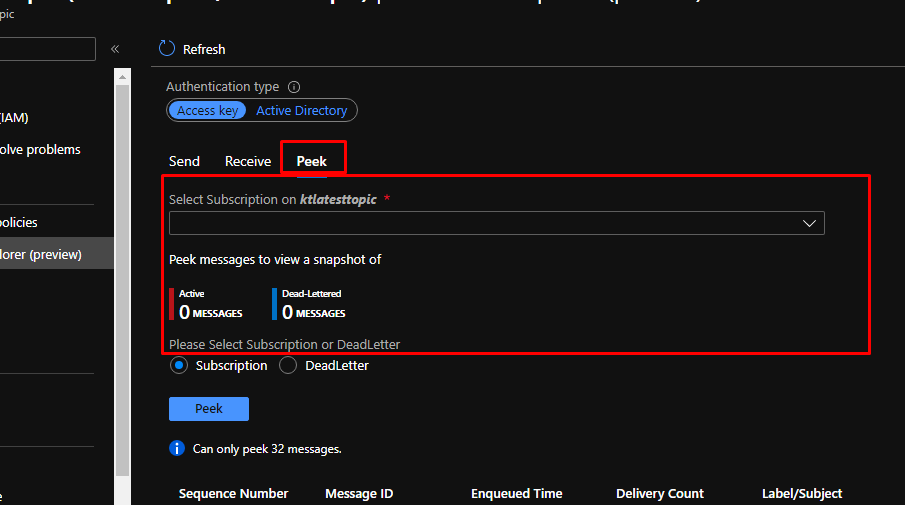Choose the DeadLetter radio option

coord(288,366)
